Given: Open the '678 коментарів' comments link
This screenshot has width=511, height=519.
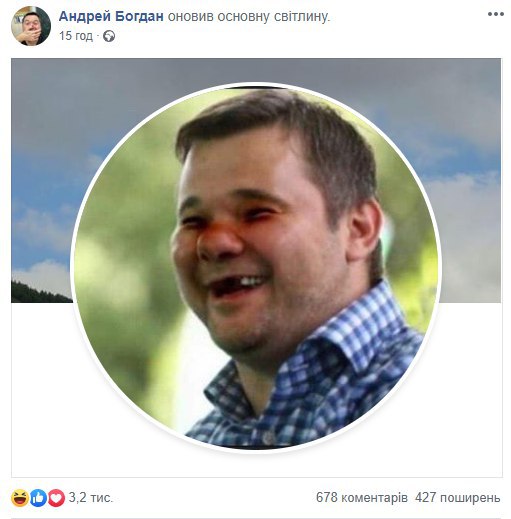Looking at the screenshot, I should click(x=362, y=498).
